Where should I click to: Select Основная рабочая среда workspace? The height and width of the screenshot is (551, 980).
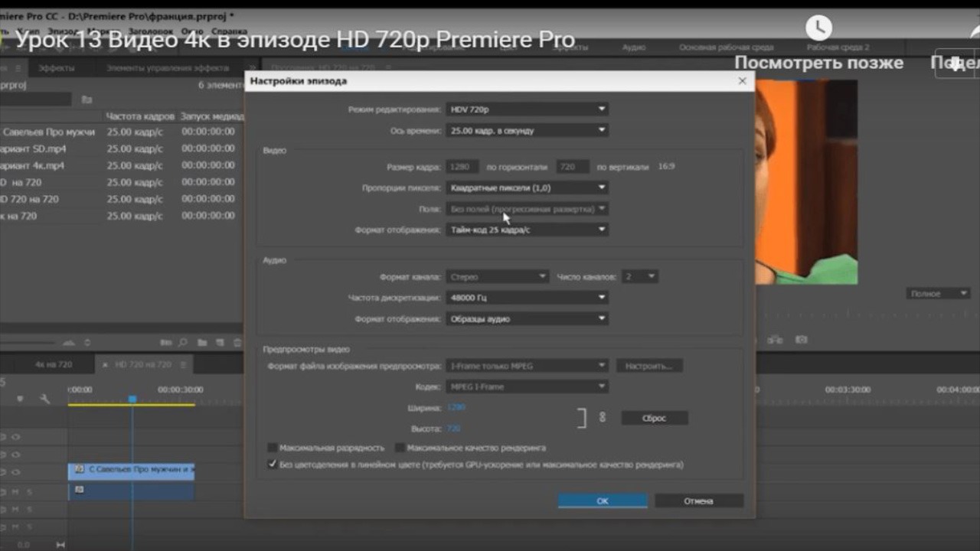pos(727,47)
